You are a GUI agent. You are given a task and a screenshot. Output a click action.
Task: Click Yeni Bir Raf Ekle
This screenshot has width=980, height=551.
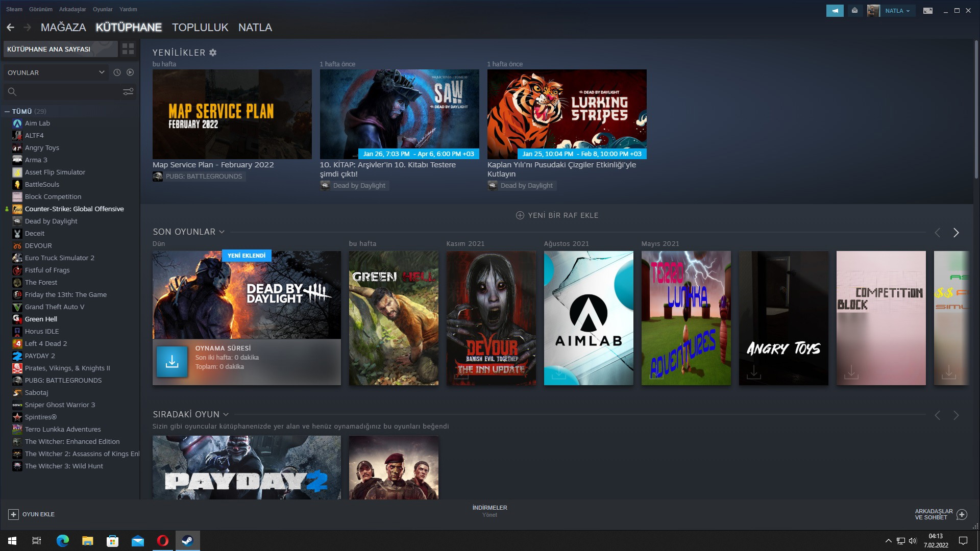(557, 215)
